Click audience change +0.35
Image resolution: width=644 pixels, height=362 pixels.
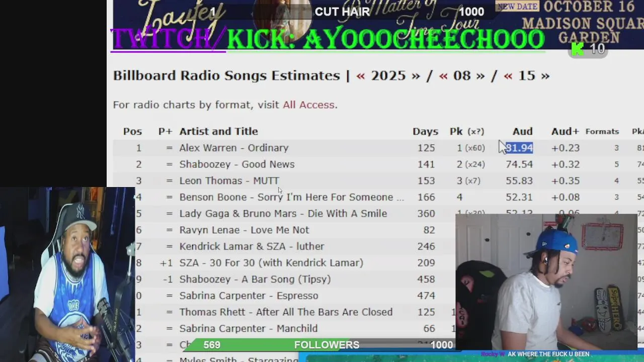566,180
